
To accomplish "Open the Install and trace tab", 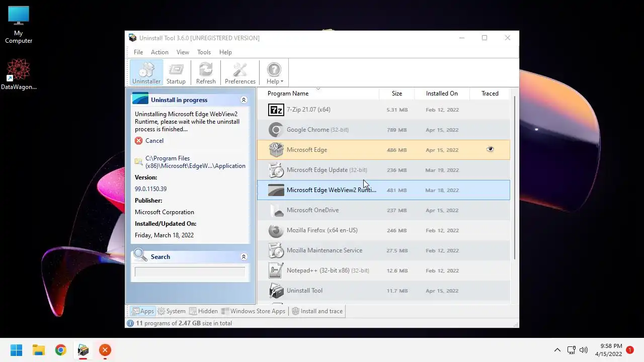I will [317, 311].
